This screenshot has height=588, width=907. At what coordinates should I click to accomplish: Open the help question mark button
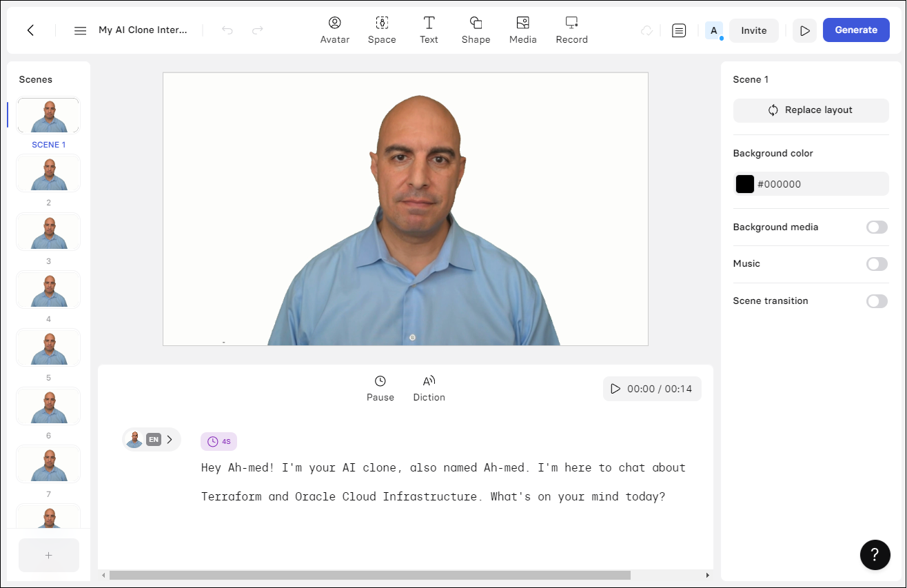(x=875, y=555)
